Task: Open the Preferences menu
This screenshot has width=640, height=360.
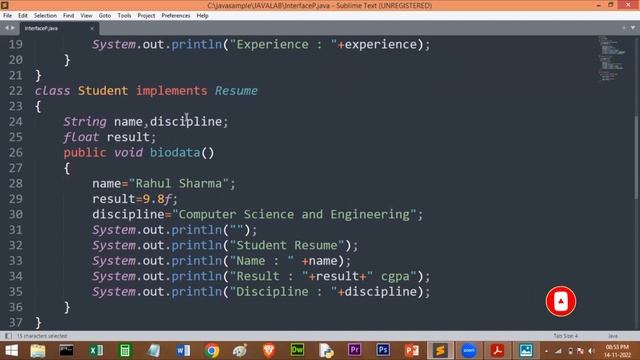Action: tap(176, 16)
